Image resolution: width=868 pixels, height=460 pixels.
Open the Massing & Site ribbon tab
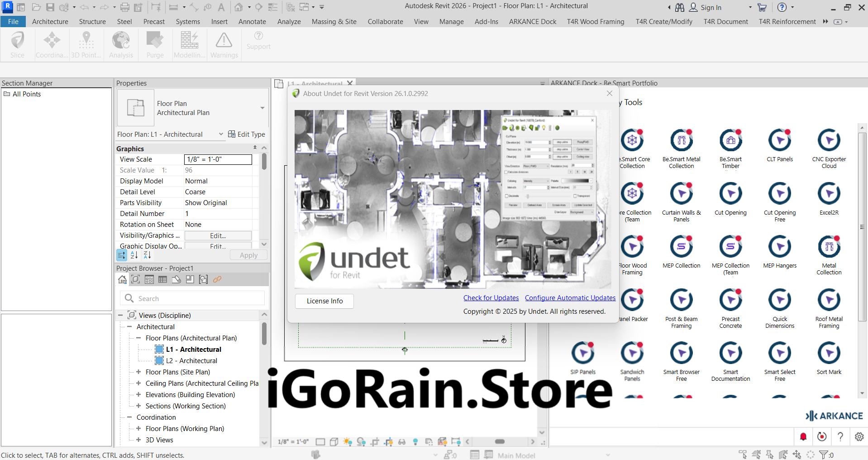tap(334, 21)
